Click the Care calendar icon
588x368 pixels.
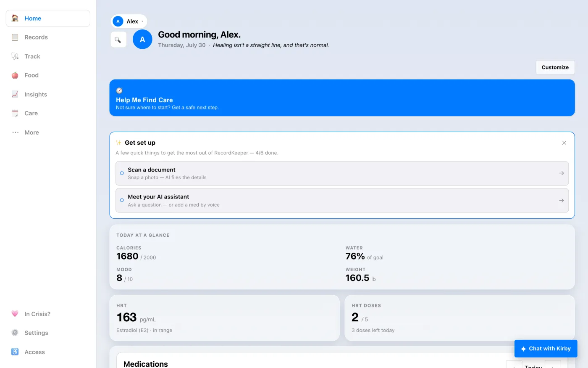tap(15, 113)
